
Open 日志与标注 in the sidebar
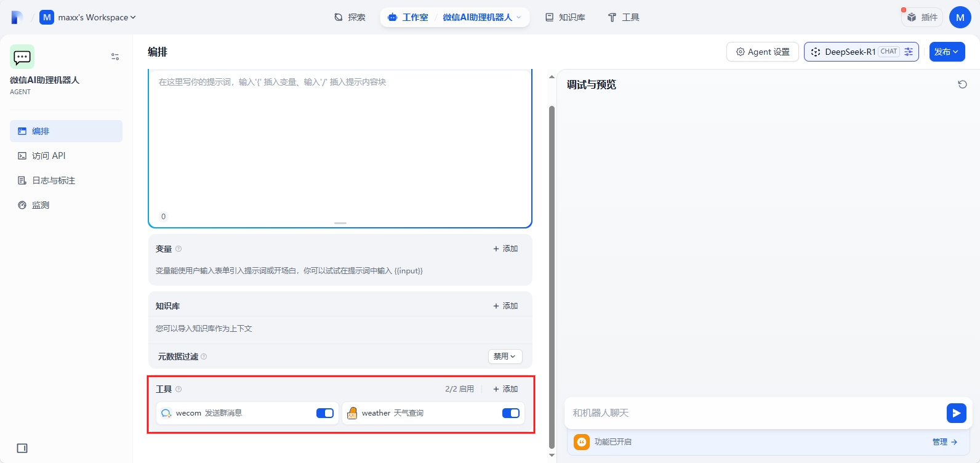pyautogui.click(x=66, y=180)
